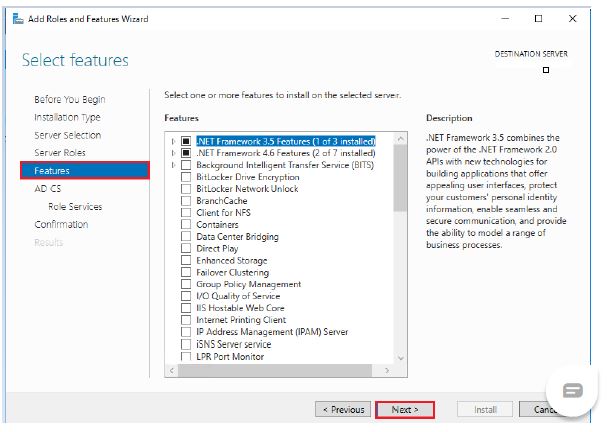The image size is (609, 432).
Task: Select .NET Framework 3.5 Features label
Action: coord(286,141)
